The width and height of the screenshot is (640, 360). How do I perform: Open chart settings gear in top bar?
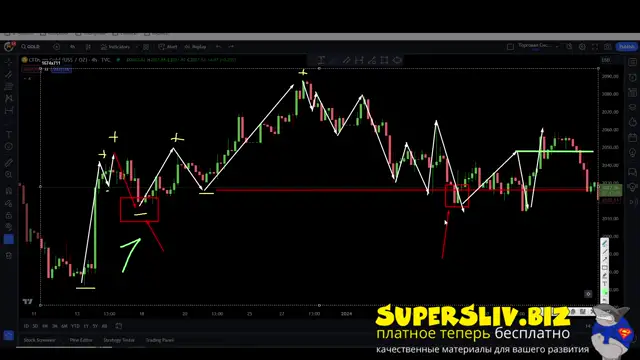582,47
